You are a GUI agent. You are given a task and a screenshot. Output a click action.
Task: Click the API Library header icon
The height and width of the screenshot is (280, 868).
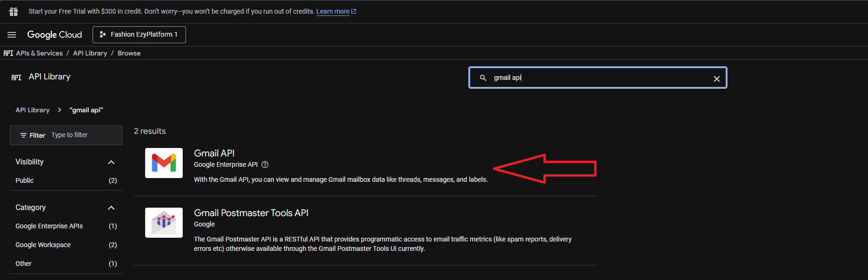coord(16,78)
